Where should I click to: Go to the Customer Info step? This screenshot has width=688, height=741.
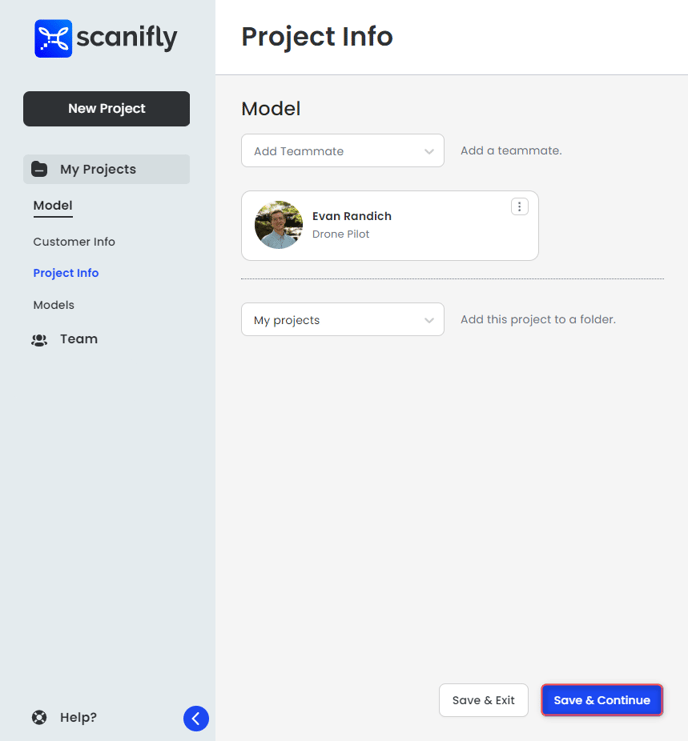point(74,241)
